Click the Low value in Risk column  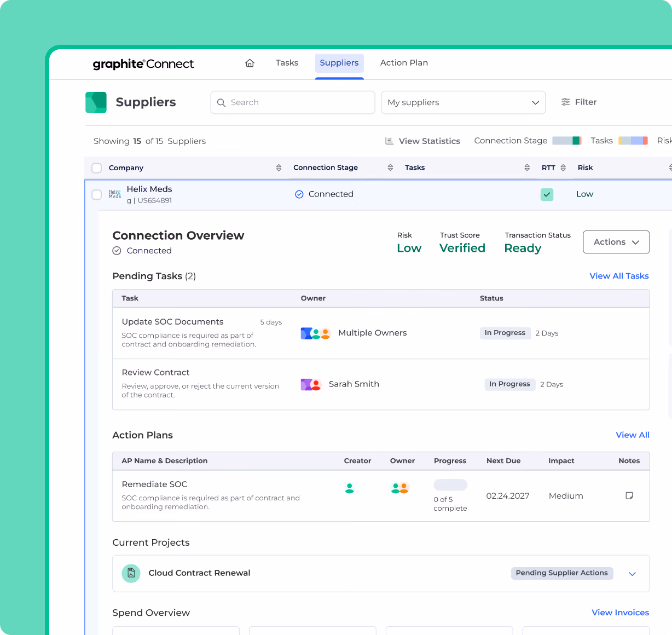(584, 194)
